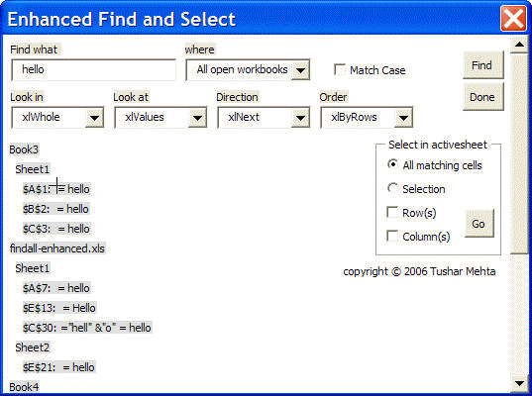This screenshot has height=396, width=532.
Task: Click the scrollbar up arrow
Action: pyautogui.click(x=519, y=45)
